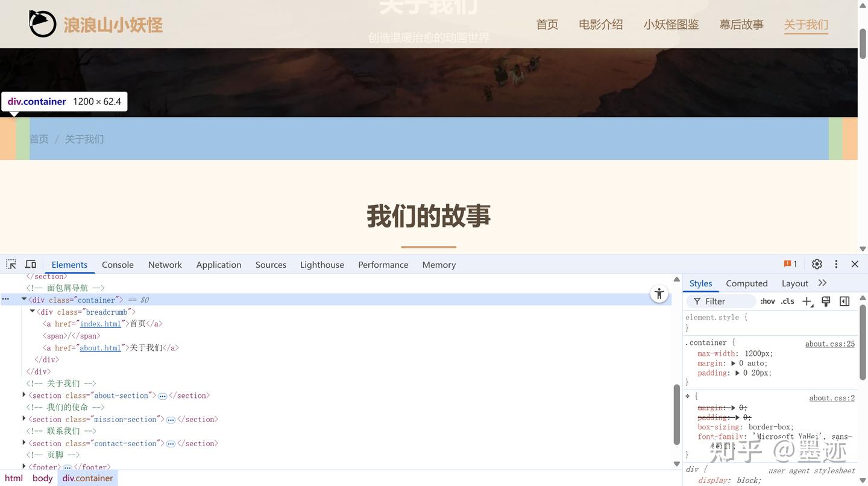Expand the about-section node
The image size is (868, 486).
click(x=24, y=395)
